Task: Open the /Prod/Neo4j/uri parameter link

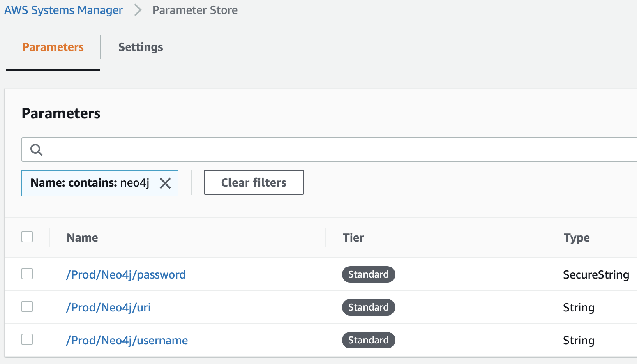Action: (x=108, y=307)
